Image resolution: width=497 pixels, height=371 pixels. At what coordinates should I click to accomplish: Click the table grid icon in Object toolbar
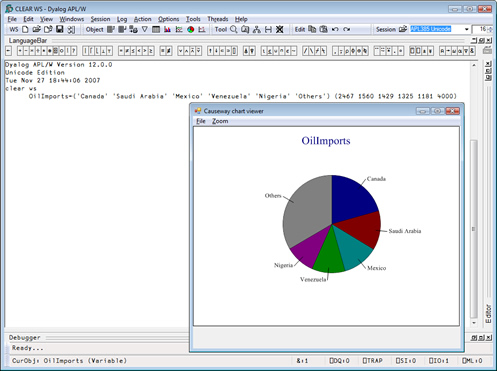click(x=156, y=29)
